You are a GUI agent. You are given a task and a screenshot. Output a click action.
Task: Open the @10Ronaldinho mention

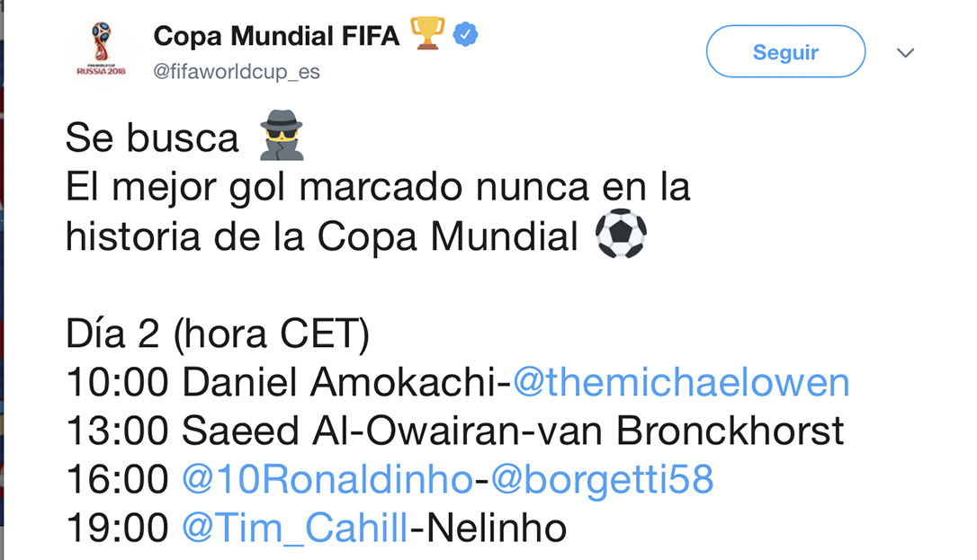(327, 480)
